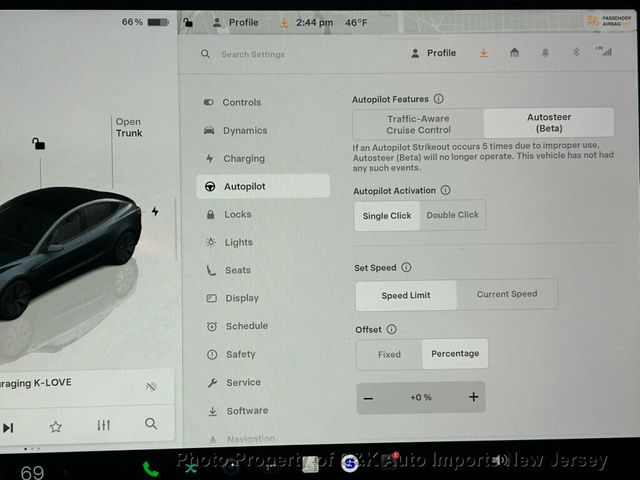Tap the unlock icon above the car

[38, 144]
